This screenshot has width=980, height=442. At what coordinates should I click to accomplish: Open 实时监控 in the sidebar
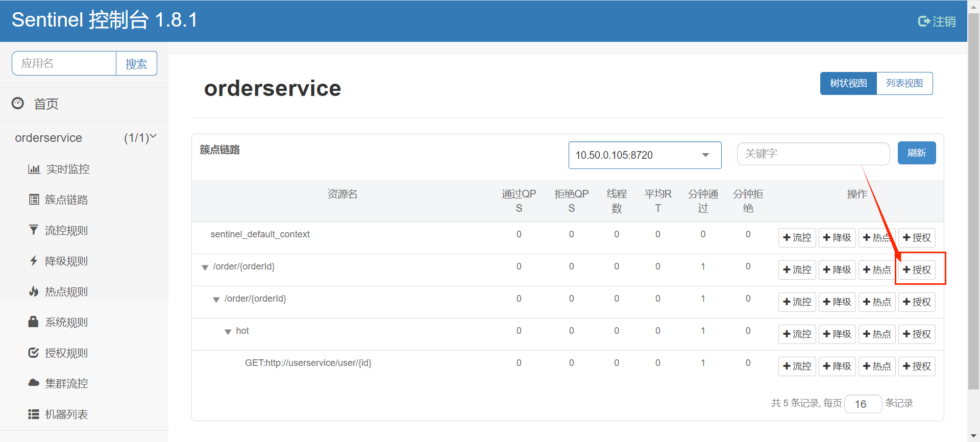point(68,169)
